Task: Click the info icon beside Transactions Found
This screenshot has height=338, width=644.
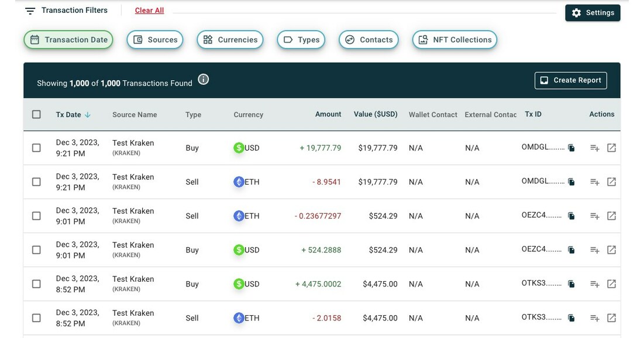Action: [x=203, y=78]
